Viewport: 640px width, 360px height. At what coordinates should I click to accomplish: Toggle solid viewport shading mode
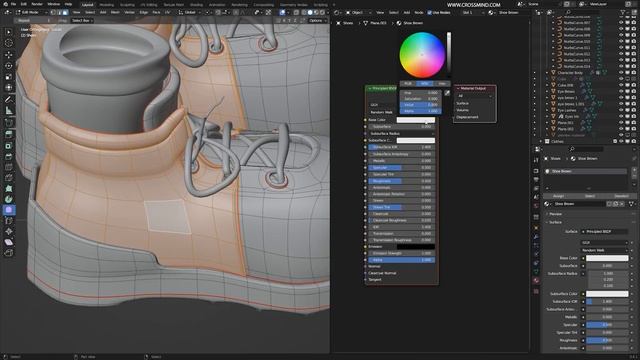(x=309, y=13)
